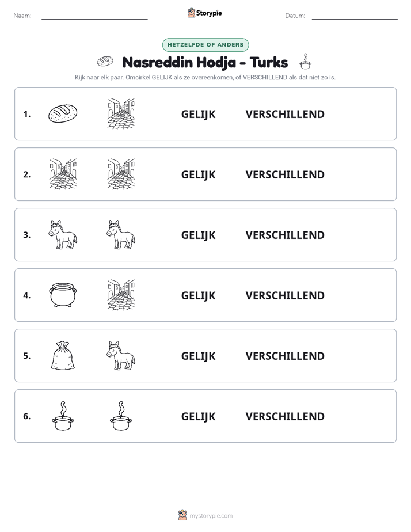
Task: Click the HETZELFDE OF ANDERS badge
Action: click(205, 45)
